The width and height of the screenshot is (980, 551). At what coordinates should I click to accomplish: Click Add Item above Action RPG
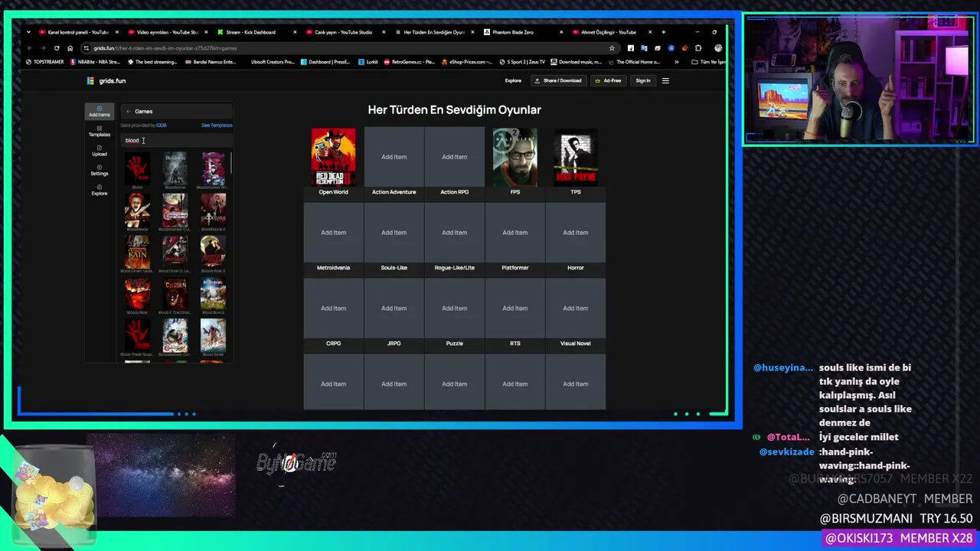455,157
